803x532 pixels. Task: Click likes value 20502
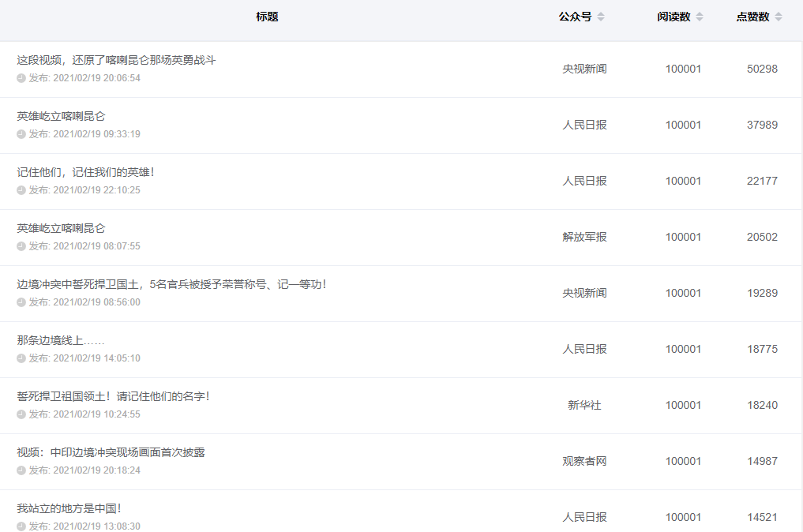coord(762,237)
